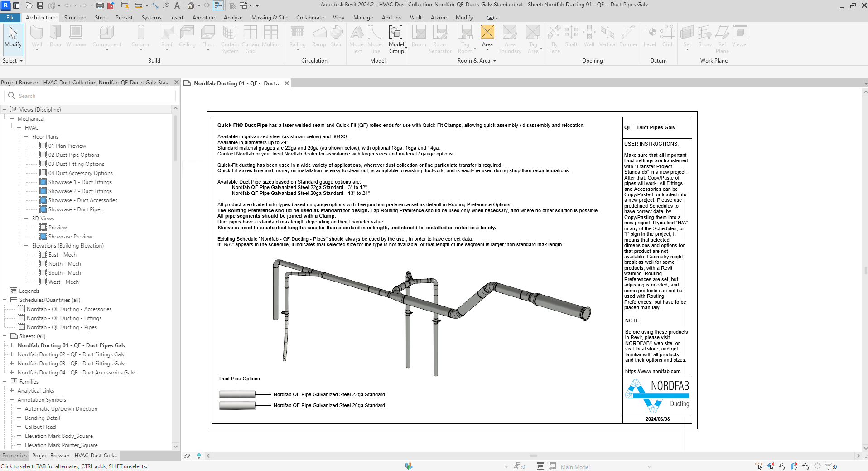Open the Window tool
This screenshot has height=471, width=868.
click(x=76, y=36)
